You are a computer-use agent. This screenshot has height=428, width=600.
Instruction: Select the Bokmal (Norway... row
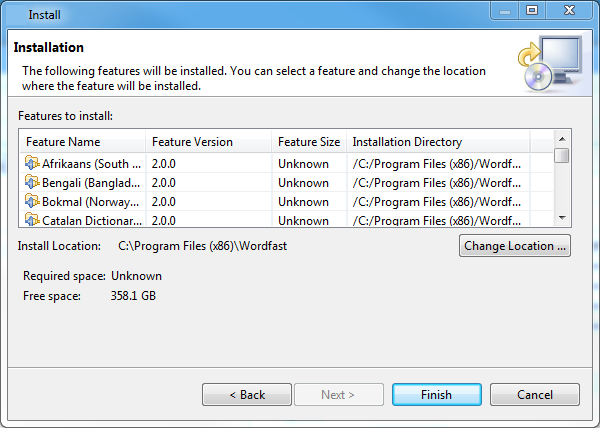coord(286,202)
